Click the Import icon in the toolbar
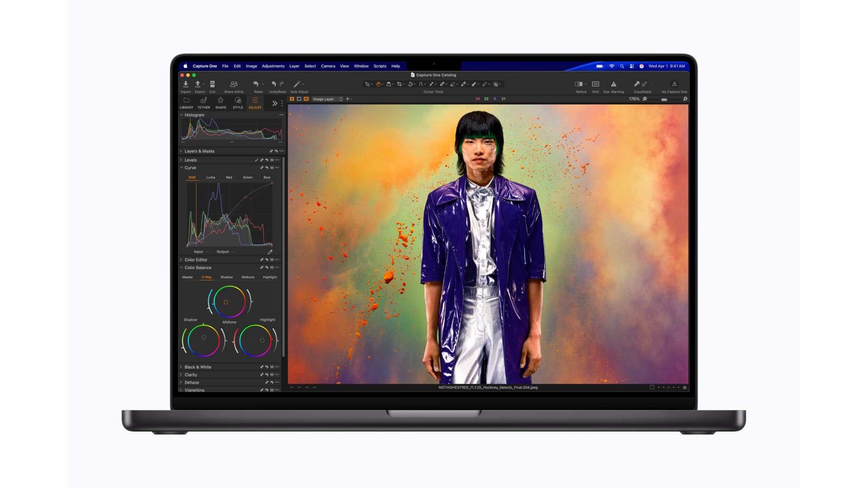The image size is (868, 488). pyautogui.click(x=185, y=84)
